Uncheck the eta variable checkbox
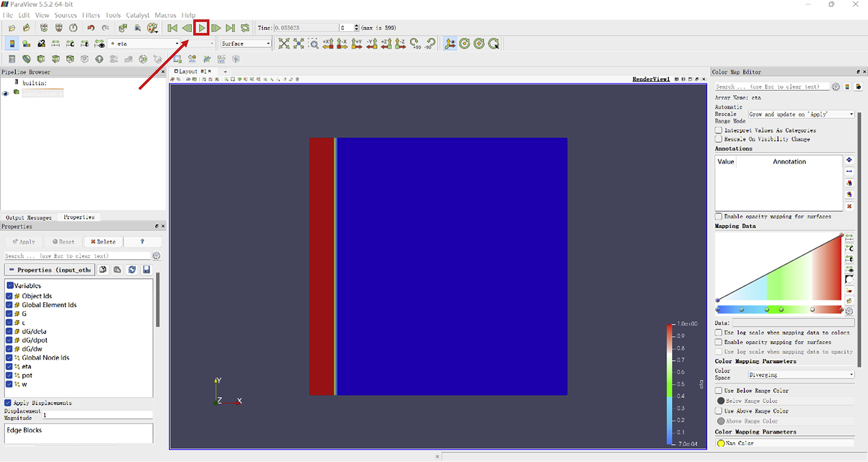This screenshot has width=868, height=462. [9, 366]
